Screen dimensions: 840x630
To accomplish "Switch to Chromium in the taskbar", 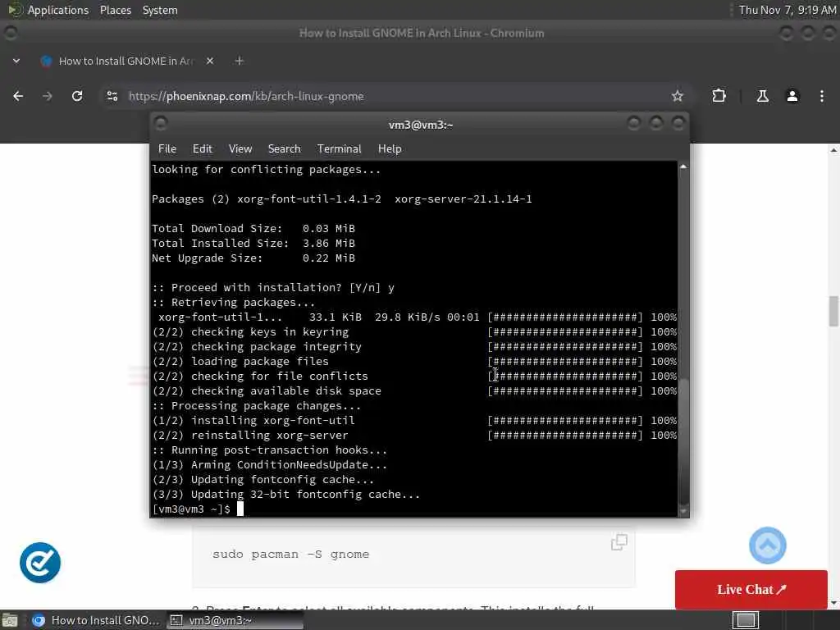I will point(95,620).
